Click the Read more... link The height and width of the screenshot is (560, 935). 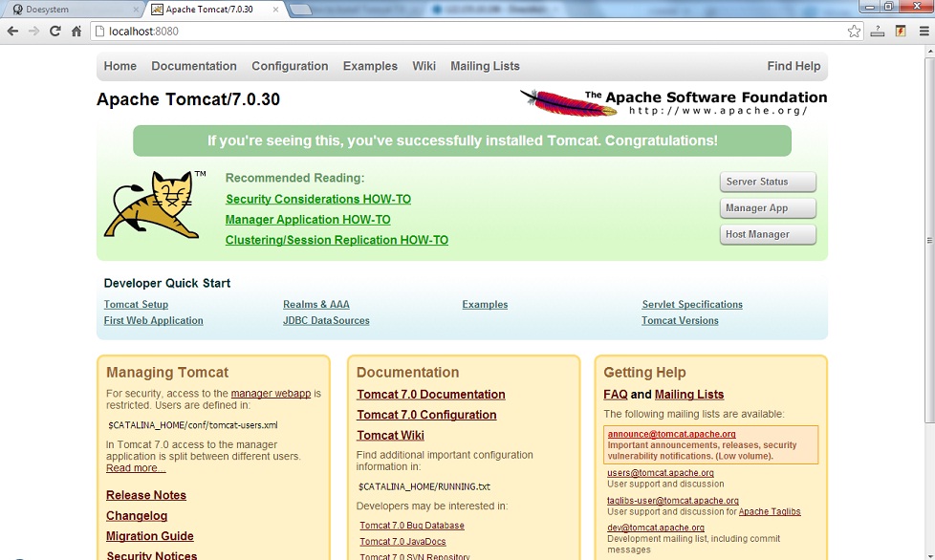136,468
